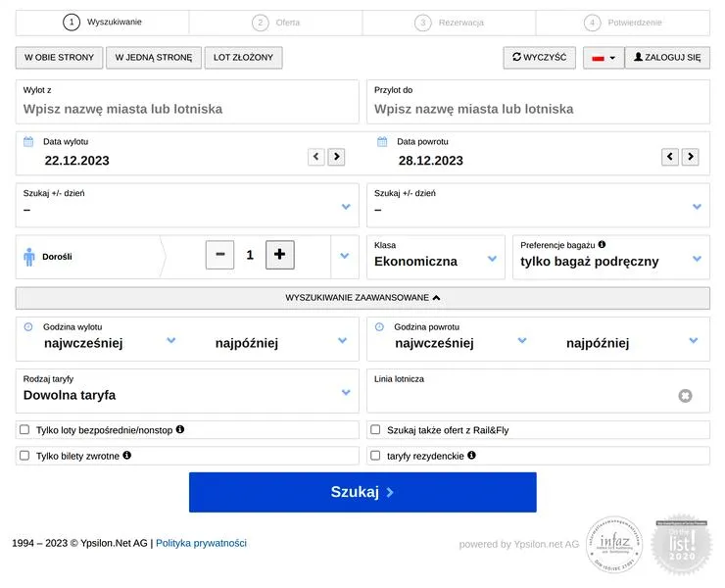Click the Godzina powrotu clock icon
Image resolution: width=725 pixels, height=588 pixels.
pos(379,327)
